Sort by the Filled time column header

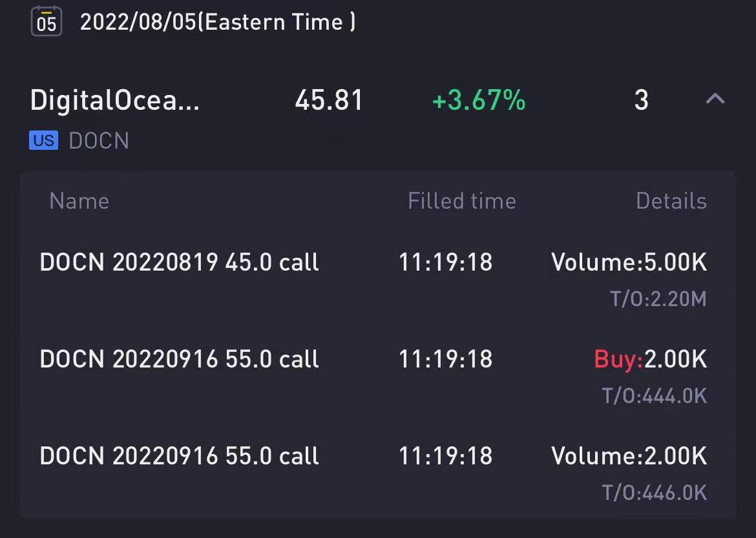coord(462,201)
